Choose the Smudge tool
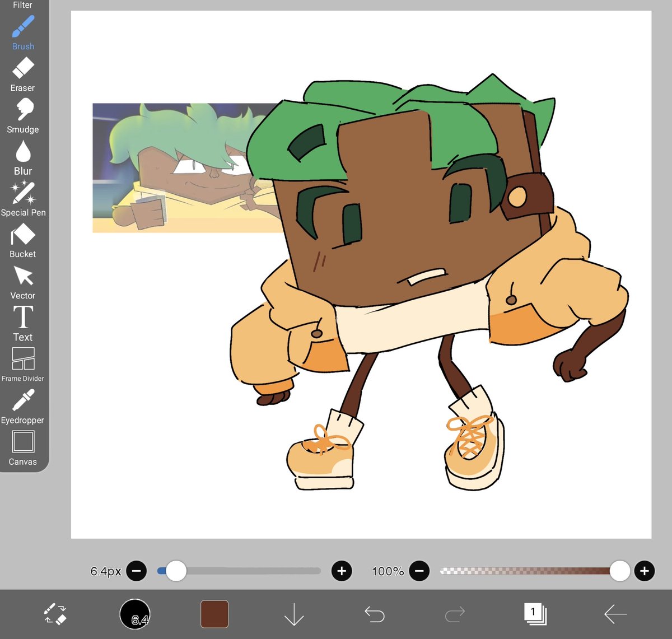The image size is (672, 639). 23,116
